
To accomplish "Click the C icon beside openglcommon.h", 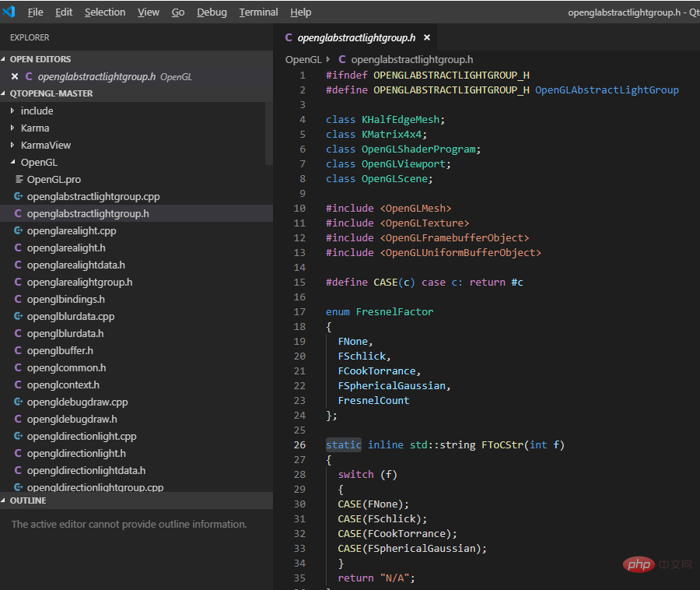I will tap(18, 367).
